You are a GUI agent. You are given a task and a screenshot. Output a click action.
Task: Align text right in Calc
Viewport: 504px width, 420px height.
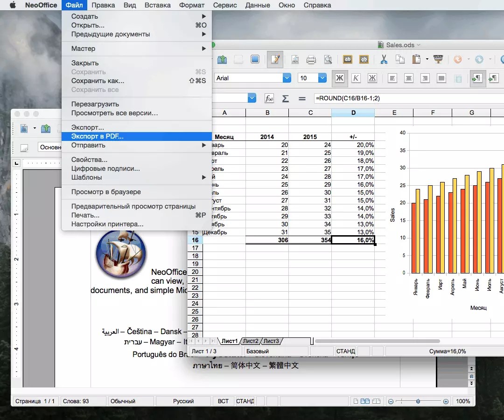pyautogui.click(x=425, y=78)
